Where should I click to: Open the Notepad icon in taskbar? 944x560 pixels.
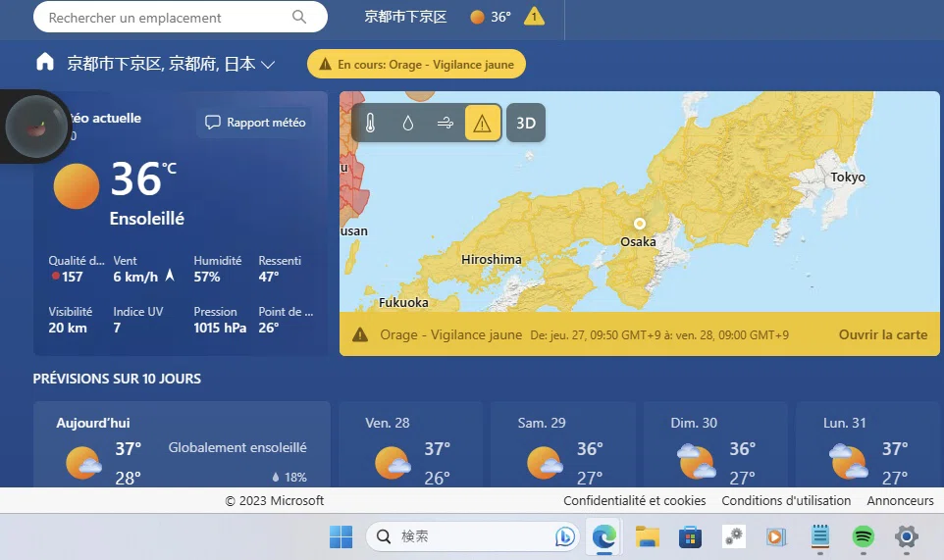(x=820, y=535)
